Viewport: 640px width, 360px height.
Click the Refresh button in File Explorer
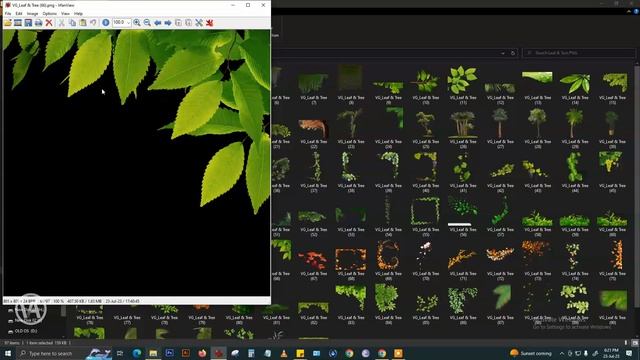pyautogui.click(x=513, y=53)
